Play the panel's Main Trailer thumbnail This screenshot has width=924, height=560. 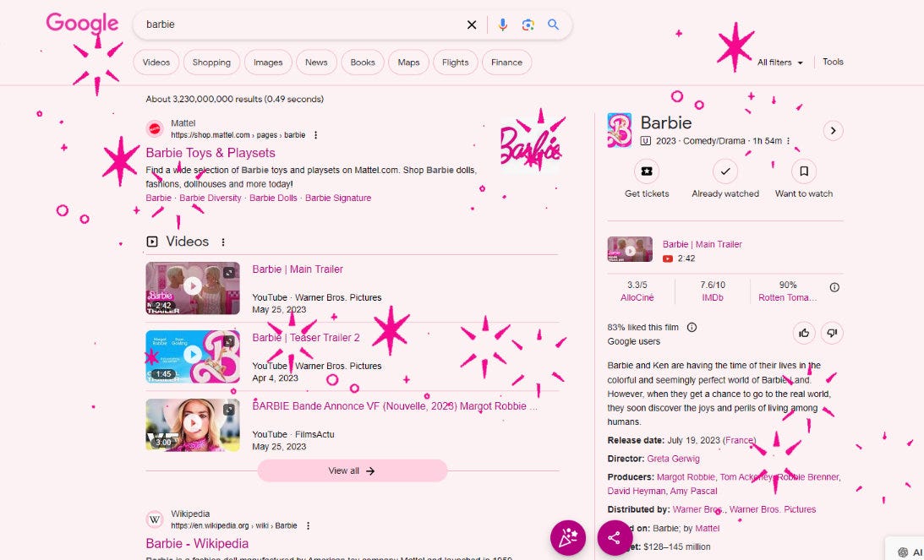point(630,250)
